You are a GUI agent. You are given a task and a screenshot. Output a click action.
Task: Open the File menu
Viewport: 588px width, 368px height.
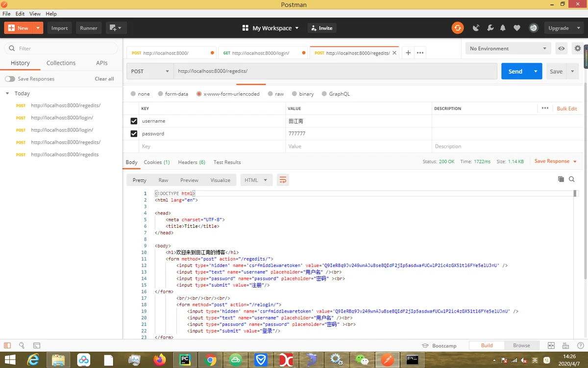[6, 14]
